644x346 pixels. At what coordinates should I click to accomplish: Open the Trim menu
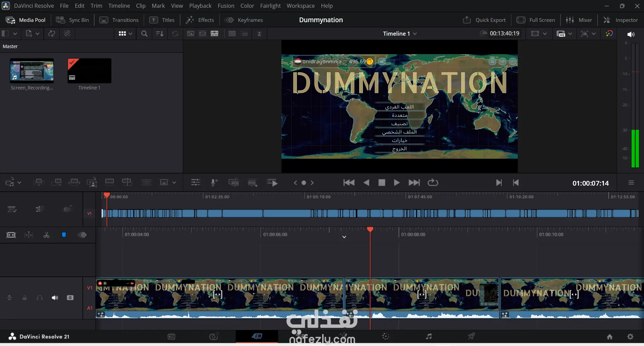point(96,6)
